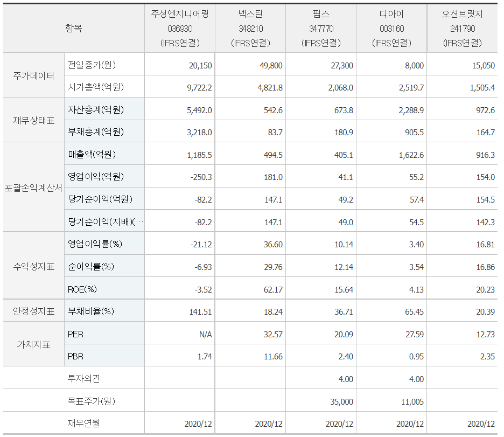504x437 pixels.
Task: Click 디아이 closing price 8,000
Action: (x=414, y=66)
